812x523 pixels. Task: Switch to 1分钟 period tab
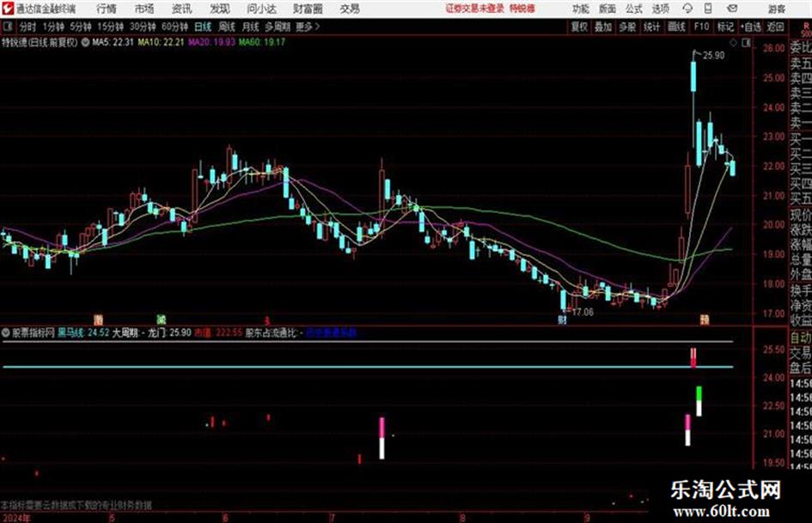tap(52, 27)
